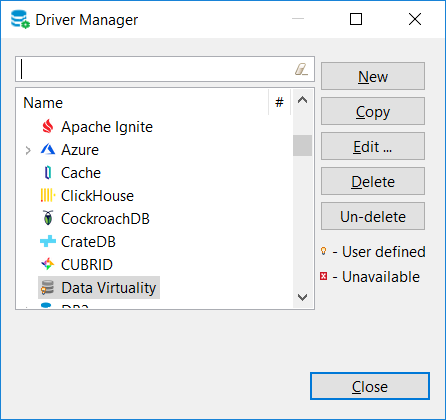This screenshot has width=446, height=420.
Task: Click the CUBRID colorful icon
Action: 48,264
